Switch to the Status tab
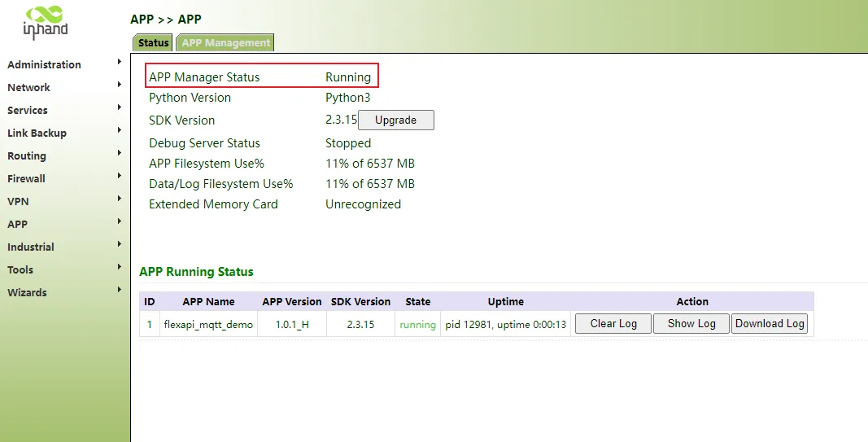The image size is (868, 442). [153, 42]
